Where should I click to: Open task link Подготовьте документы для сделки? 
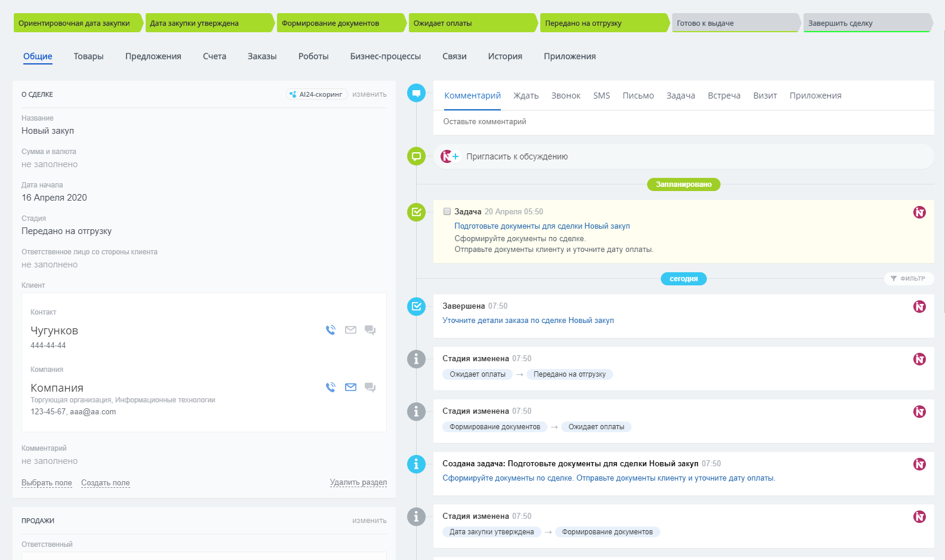tap(541, 226)
